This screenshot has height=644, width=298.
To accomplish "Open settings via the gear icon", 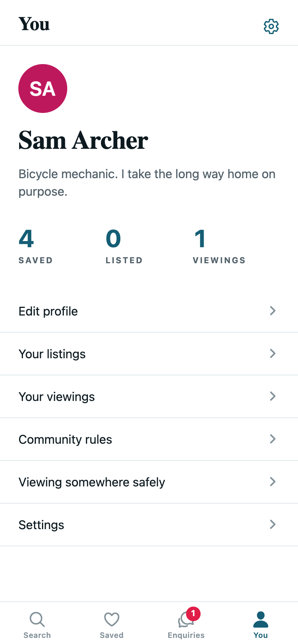I will point(271,26).
